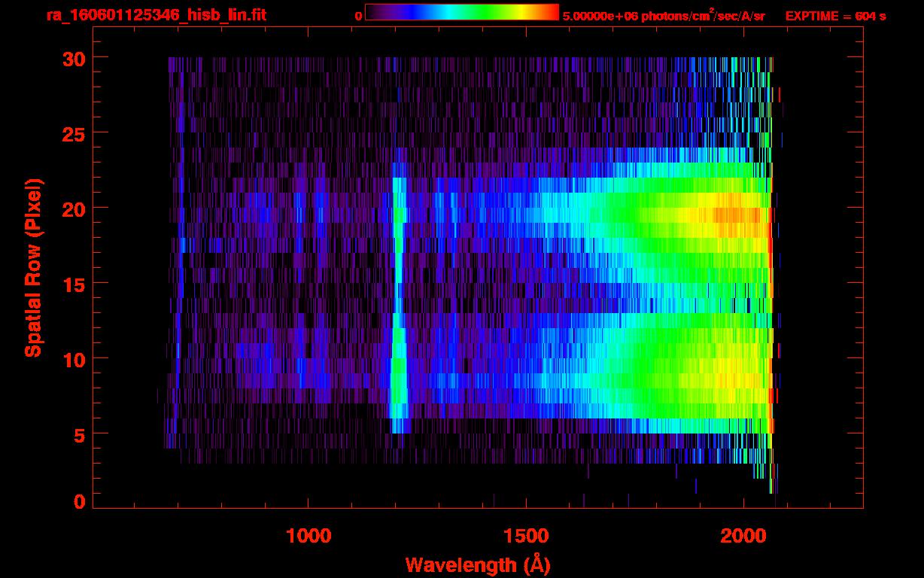924x578 pixels.
Task: Click the bright cyan emission line near 1200 Å
Action: [x=398, y=301]
